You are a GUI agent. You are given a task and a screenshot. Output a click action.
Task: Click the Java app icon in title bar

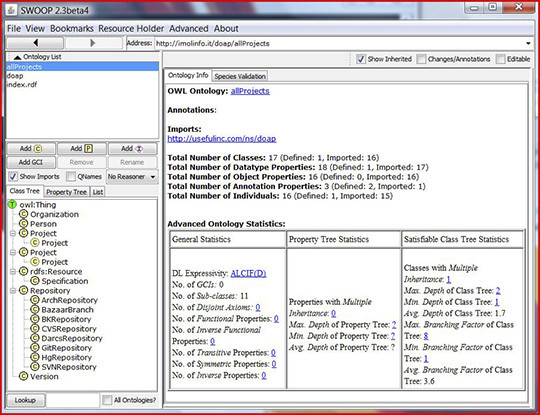point(11,10)
